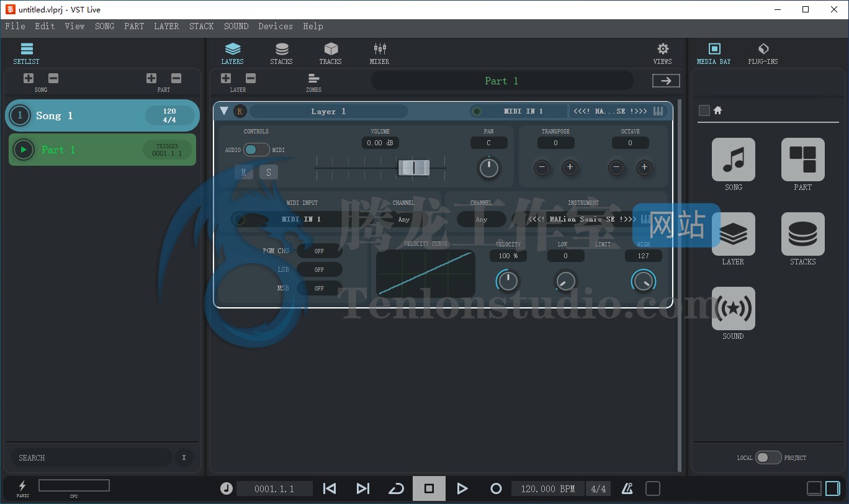
Task: Open the Help menu
Action: (x=313, y=26)
